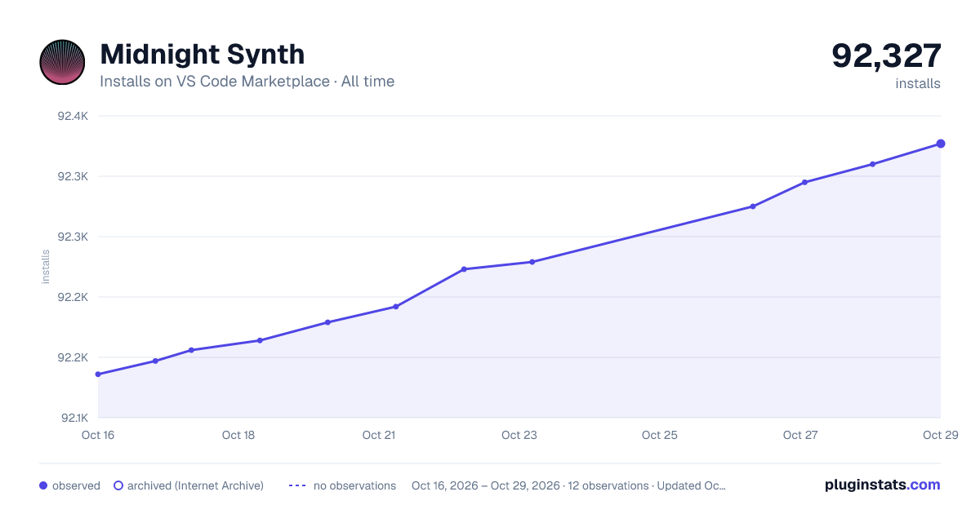Select the Midnight Synth title
Viewport: 980px width, 514px height.
(202, 55)
